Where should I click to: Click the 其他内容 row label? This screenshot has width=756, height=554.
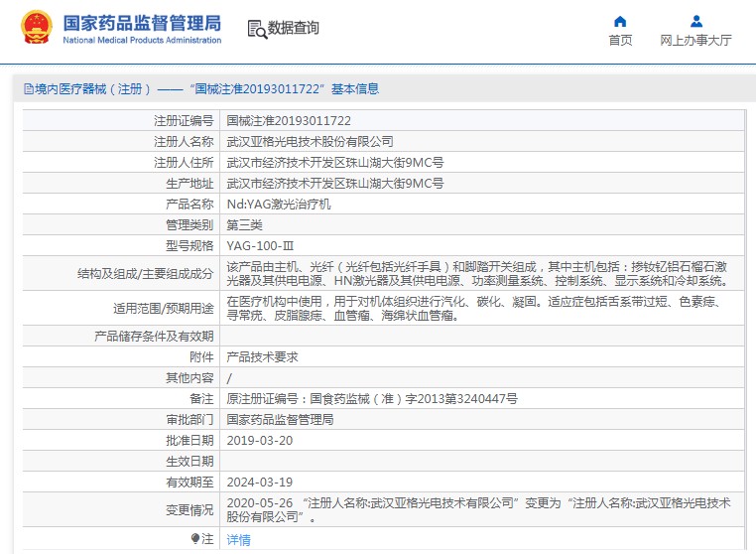[x=189, y=378]
